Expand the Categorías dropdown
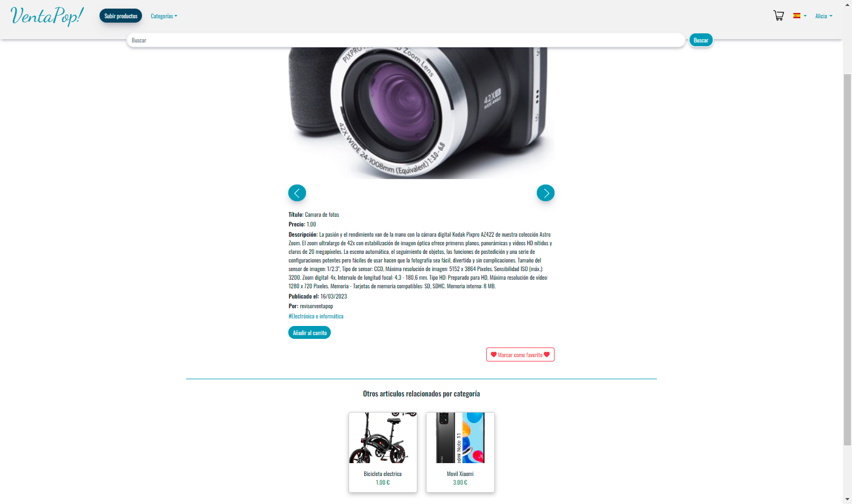The height and width of the screenshot is (504, 852). 164,16
